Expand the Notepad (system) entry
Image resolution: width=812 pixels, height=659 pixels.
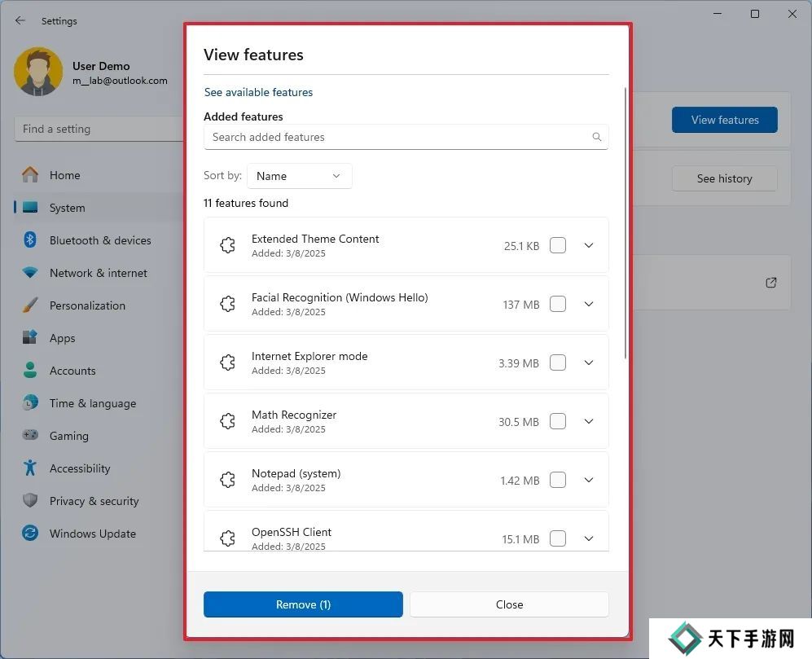tap(589, 480)
